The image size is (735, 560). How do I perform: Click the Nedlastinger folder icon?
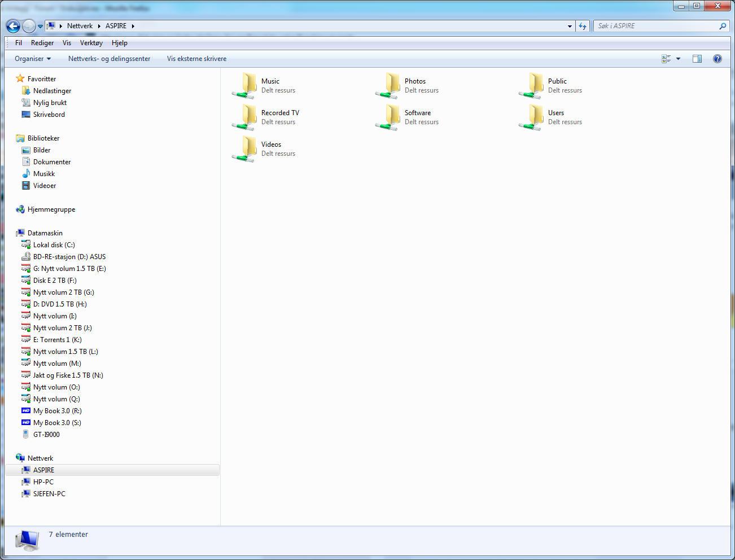click(26, 91)
